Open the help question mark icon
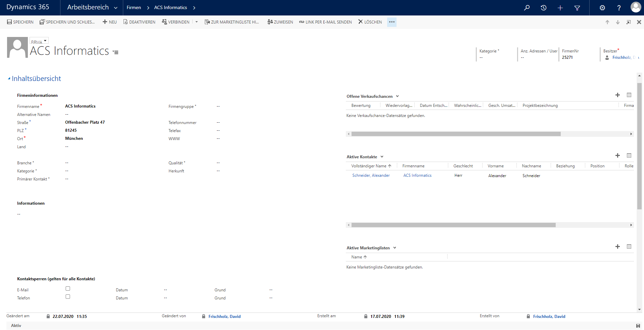644x330 pixels. 619,8
